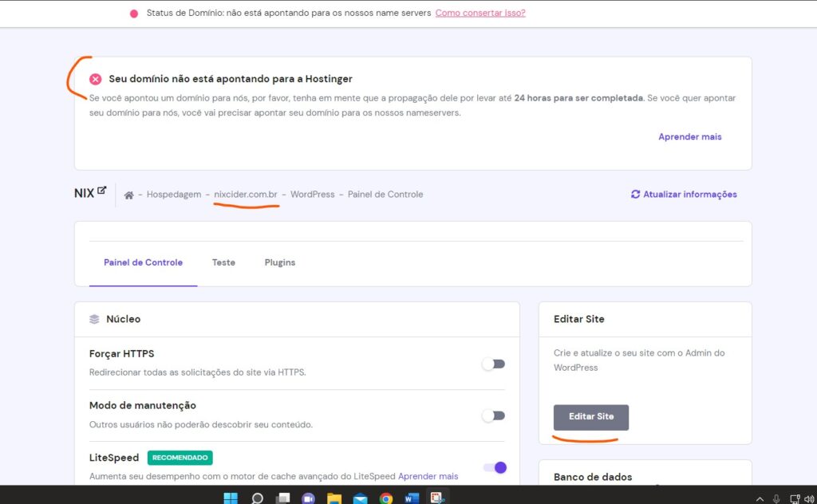Follow the 'Como consertar isso?' link
The width and height of the screenshot is (817, 504).
[480, 13]
